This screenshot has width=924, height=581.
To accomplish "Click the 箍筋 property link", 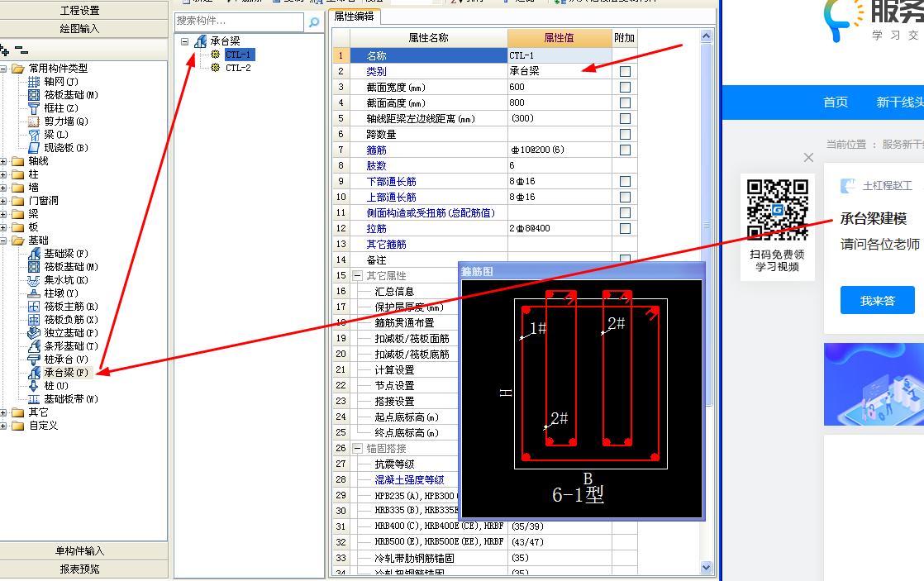I will [377, 150].
